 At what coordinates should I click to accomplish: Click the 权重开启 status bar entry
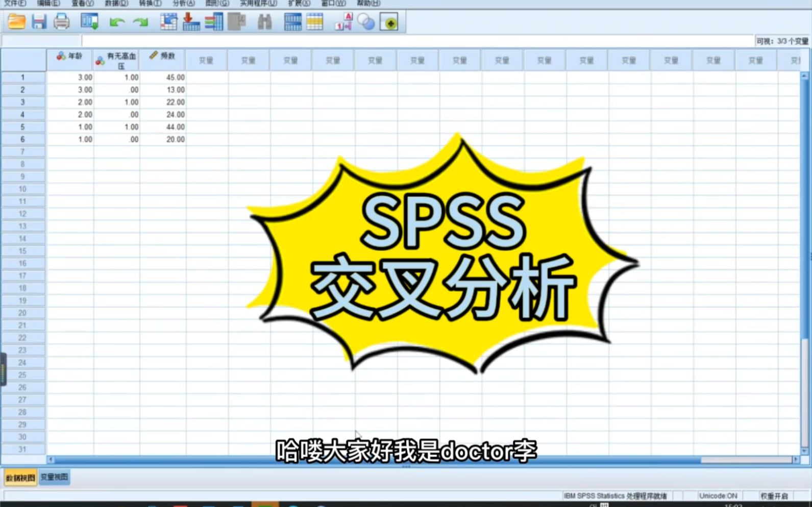coord(774,496)
